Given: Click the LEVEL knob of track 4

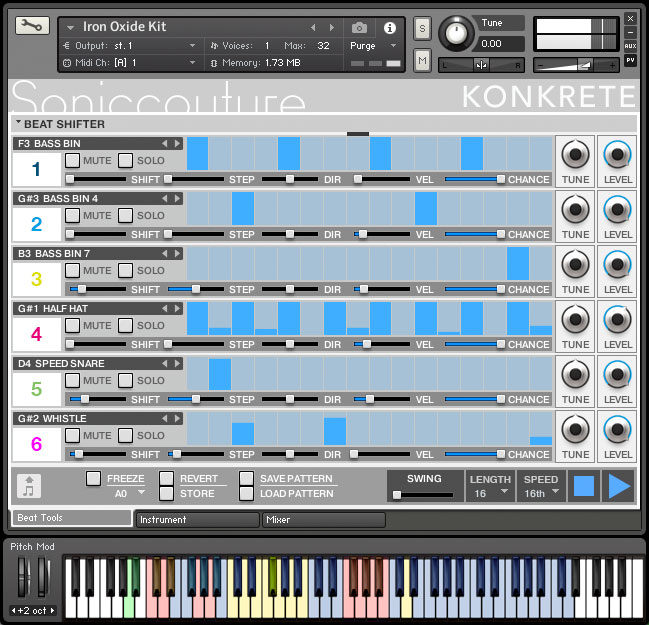Looking at the screenshot, I should click(x=617, y=319).
